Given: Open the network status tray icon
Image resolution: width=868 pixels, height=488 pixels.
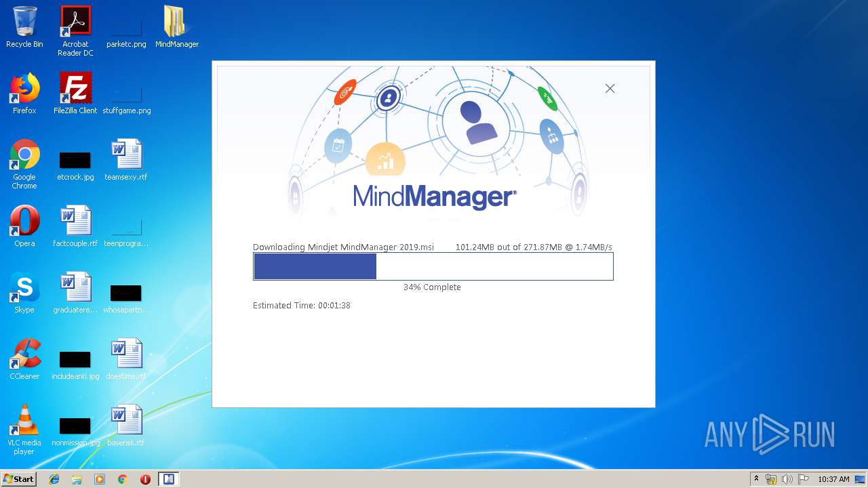Looking at the screenshot, I should coord(771,479).
